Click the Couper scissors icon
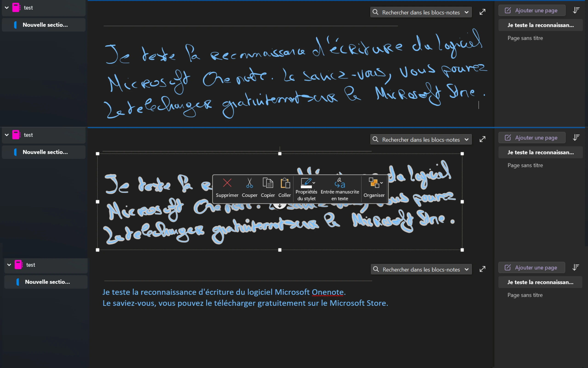 (x=249, y=183)
